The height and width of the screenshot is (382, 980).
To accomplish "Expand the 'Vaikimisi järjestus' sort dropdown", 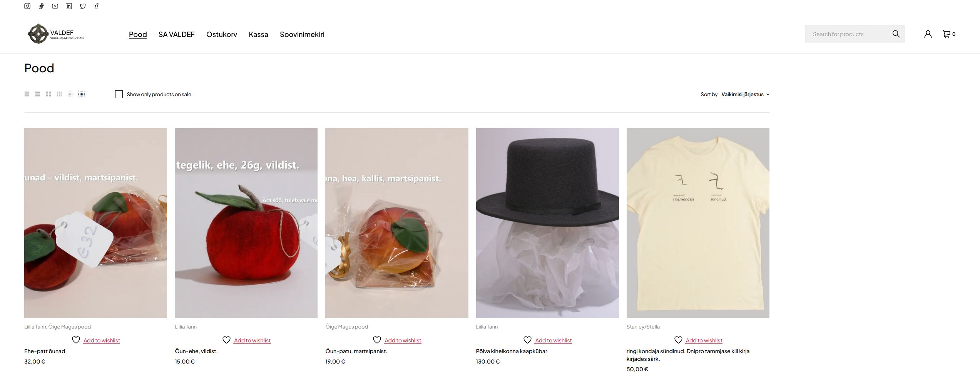I will pyautogui.click(x=745, y=94).
